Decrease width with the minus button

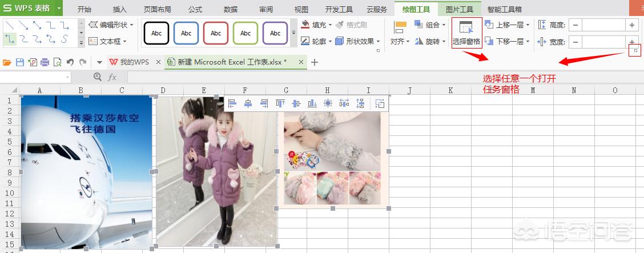(575, 42)
